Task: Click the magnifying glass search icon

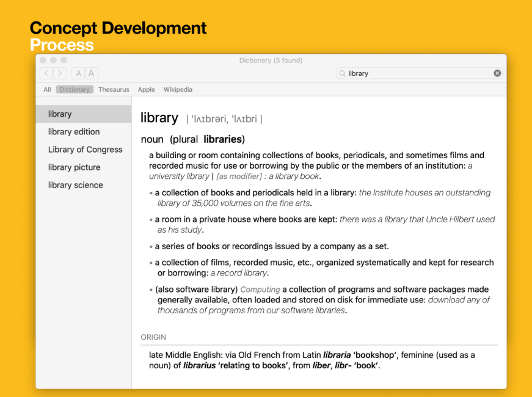Action: [343, 73]
